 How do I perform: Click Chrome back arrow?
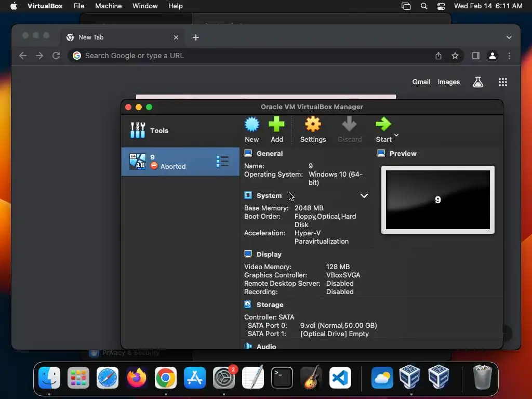[x=23, y=56]
